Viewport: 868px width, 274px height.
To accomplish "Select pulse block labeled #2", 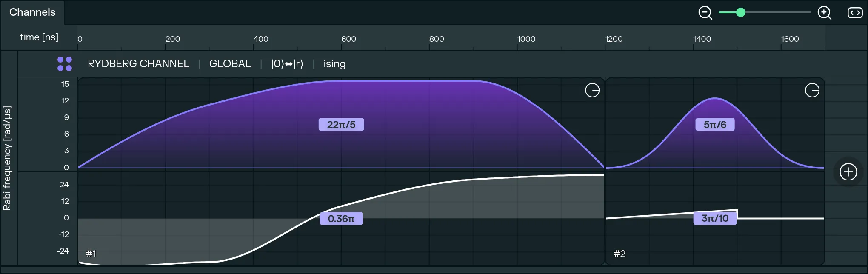I will click(620, 254).
